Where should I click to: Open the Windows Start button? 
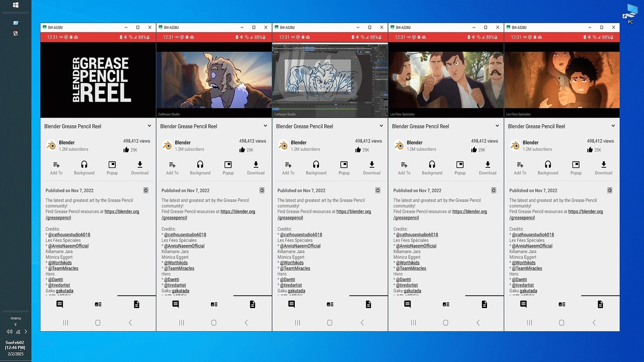(15, 5)
